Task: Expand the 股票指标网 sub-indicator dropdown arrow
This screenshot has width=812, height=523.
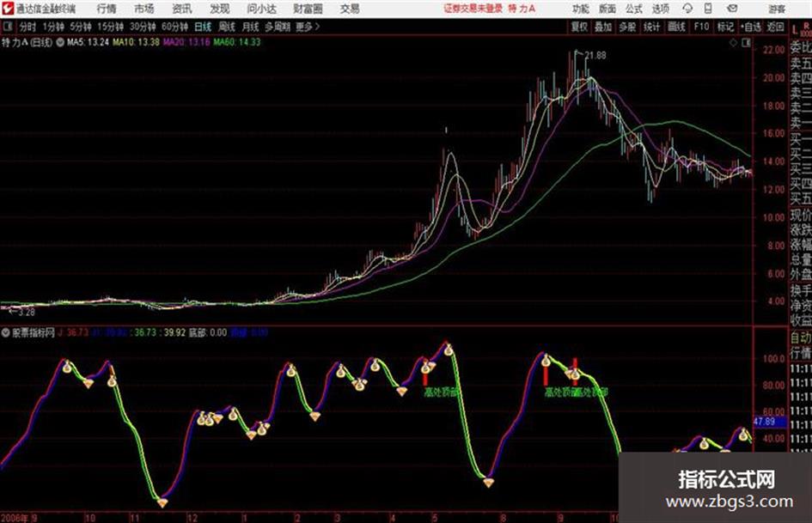Action: pyautogui.click(x=6, y=332)
